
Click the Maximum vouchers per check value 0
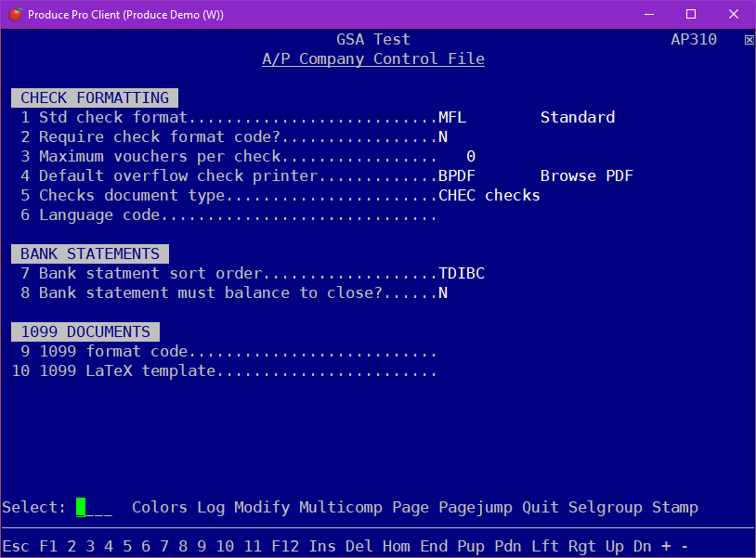471,156
